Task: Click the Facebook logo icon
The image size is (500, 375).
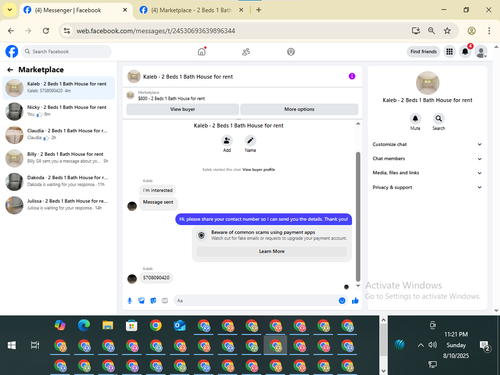Action: (12, 52)
